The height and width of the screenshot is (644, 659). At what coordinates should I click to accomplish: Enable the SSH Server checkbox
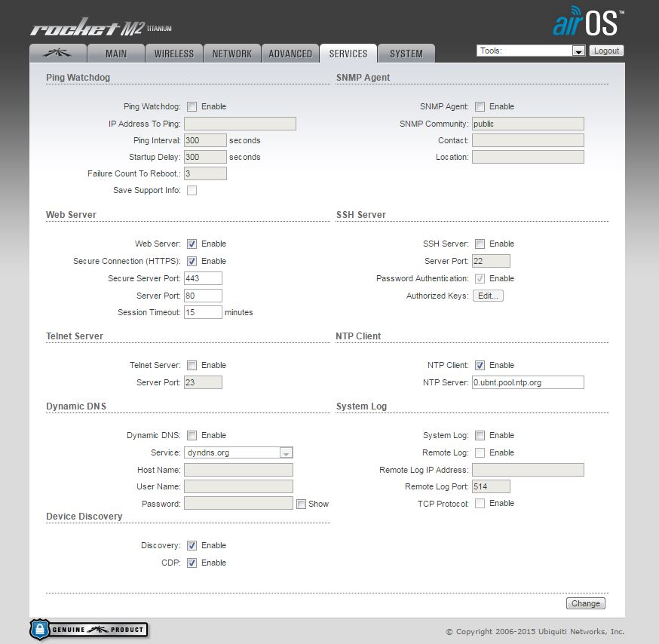pos(480,244)
